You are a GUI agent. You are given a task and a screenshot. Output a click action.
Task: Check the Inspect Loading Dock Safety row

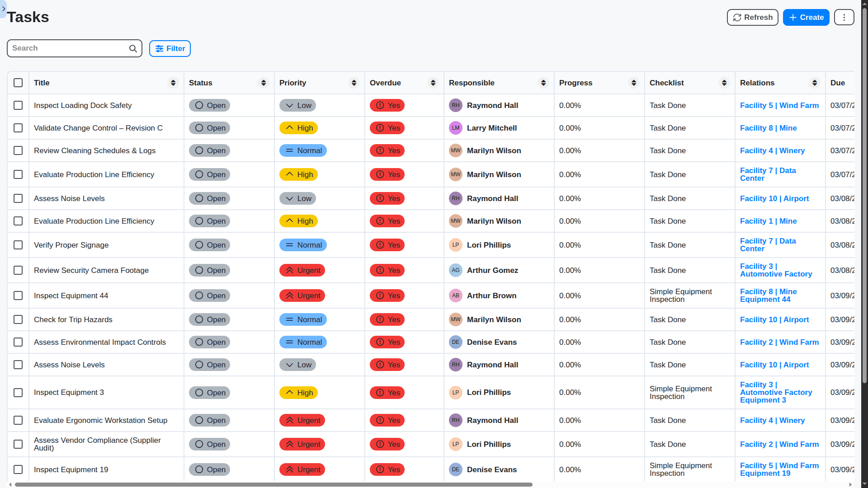18,105
